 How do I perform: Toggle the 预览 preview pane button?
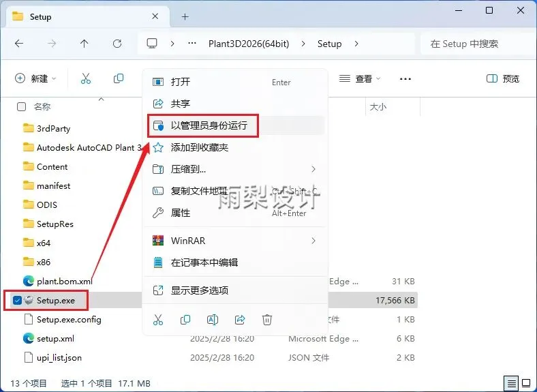coord(503,79)
